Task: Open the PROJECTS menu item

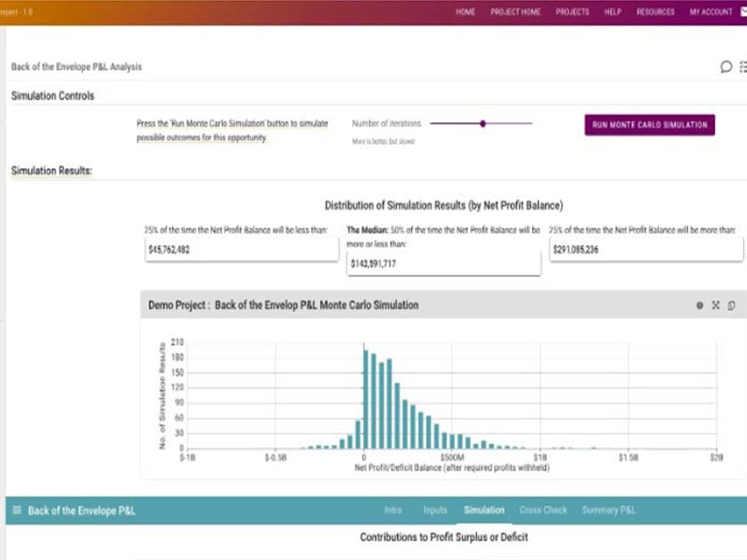Action: pyautogui.click(x=572, y=11)
